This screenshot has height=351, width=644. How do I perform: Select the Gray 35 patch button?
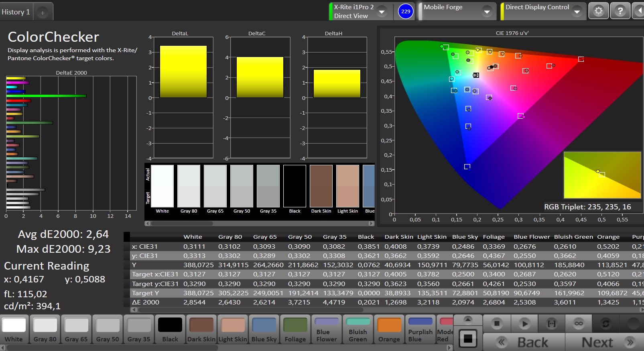coord(139,330)
